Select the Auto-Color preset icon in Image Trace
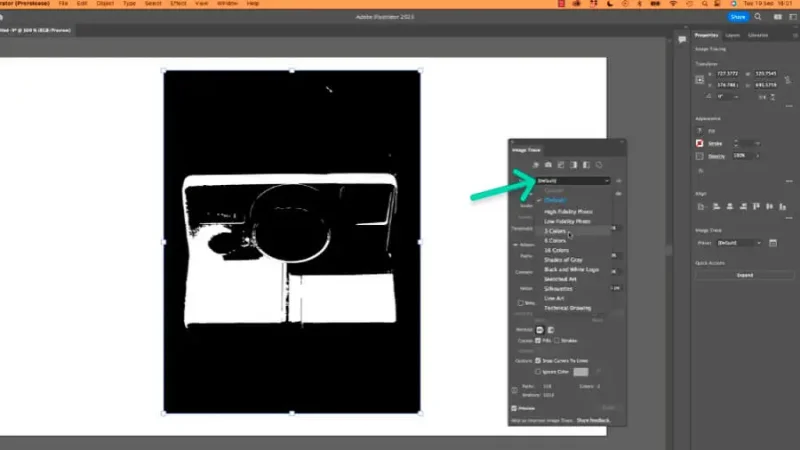 [535, 165]
